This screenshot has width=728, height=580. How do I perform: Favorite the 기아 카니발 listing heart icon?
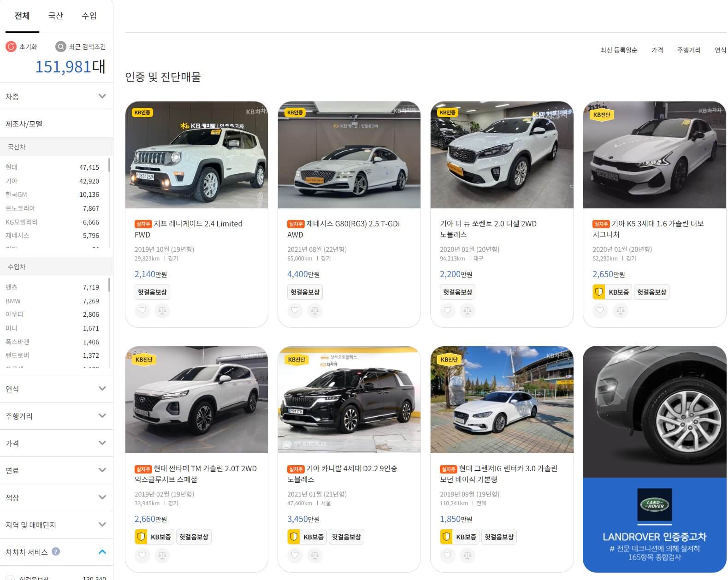coord(295,555)
